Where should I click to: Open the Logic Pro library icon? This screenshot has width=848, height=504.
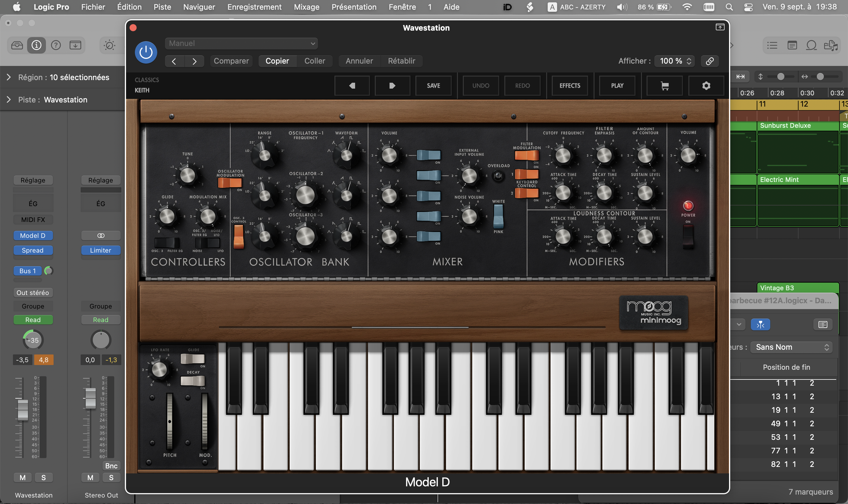coord(17,45)
